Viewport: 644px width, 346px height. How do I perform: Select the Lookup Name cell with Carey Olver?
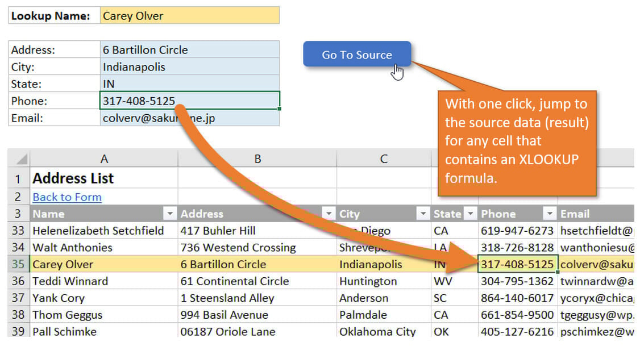pos(189,16)
